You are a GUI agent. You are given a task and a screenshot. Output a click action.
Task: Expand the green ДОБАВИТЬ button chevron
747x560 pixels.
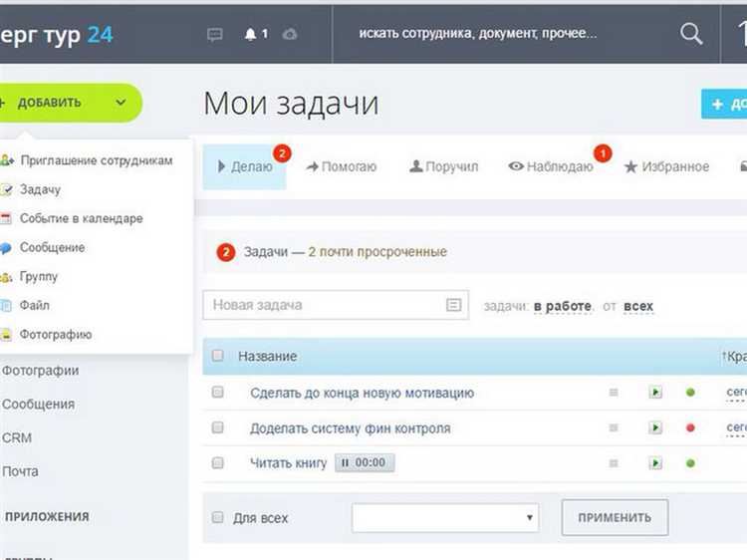pos(121,102)
